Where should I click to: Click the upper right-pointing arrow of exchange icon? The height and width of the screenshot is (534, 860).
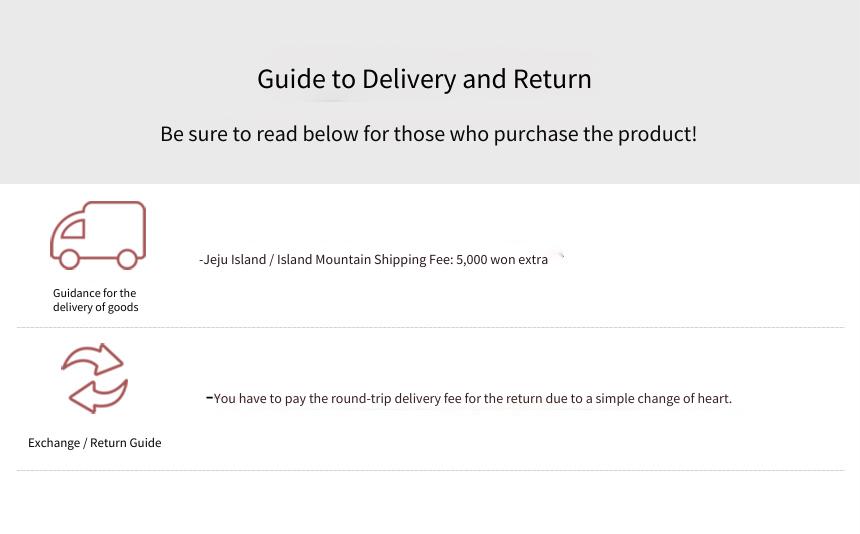pos(93,359)
